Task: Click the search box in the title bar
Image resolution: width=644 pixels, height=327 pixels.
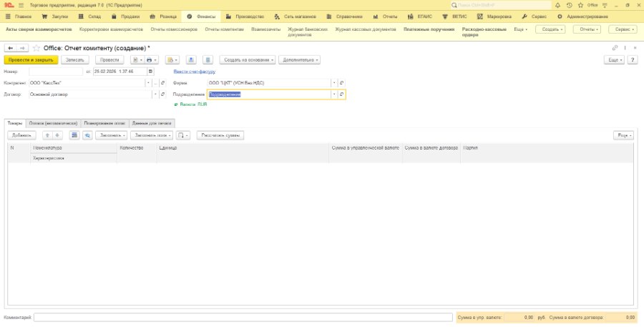Action: click(x=501, y=5)
